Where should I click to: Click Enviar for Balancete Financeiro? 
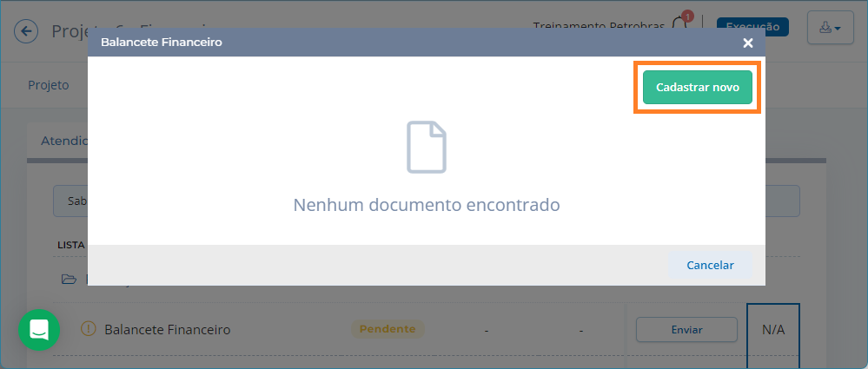(x=686, y=330)
